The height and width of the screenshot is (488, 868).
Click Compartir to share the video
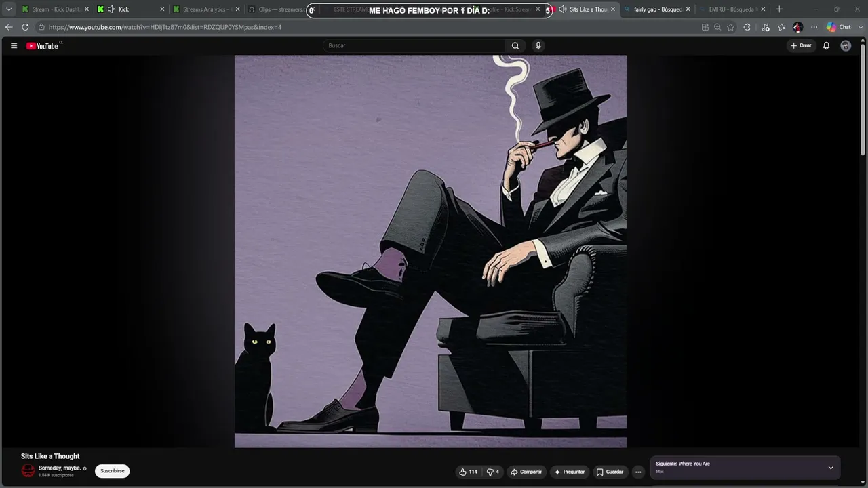(x=526, y=472)
